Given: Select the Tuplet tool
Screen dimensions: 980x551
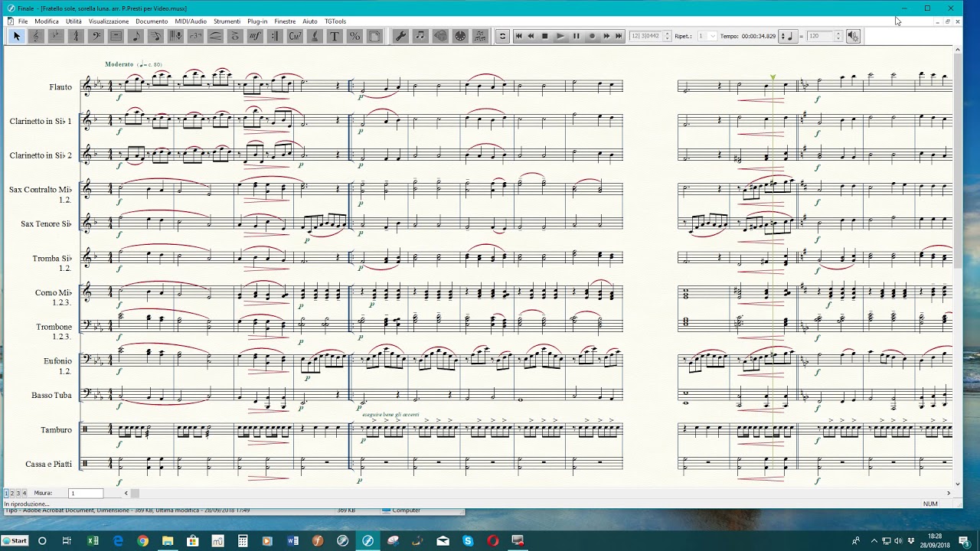Looking at the screenshot, I should click(x=195, y=36).
